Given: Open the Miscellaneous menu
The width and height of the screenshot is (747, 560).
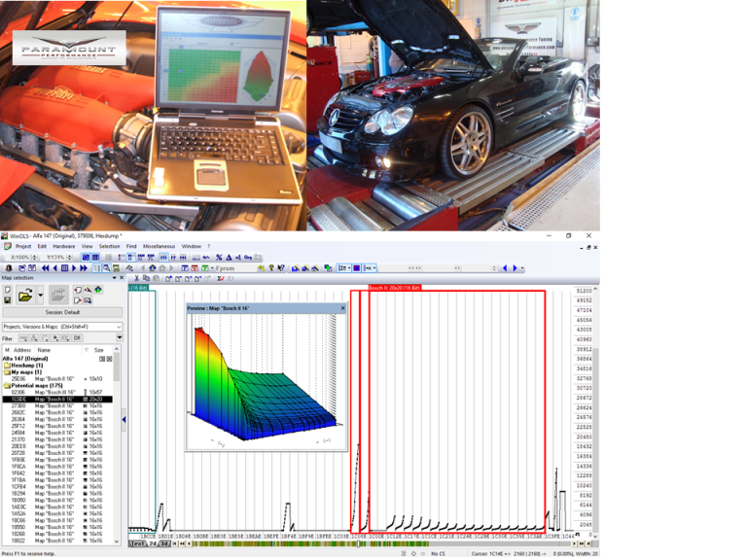Looking at the screenshot, I should click(159, 246).
